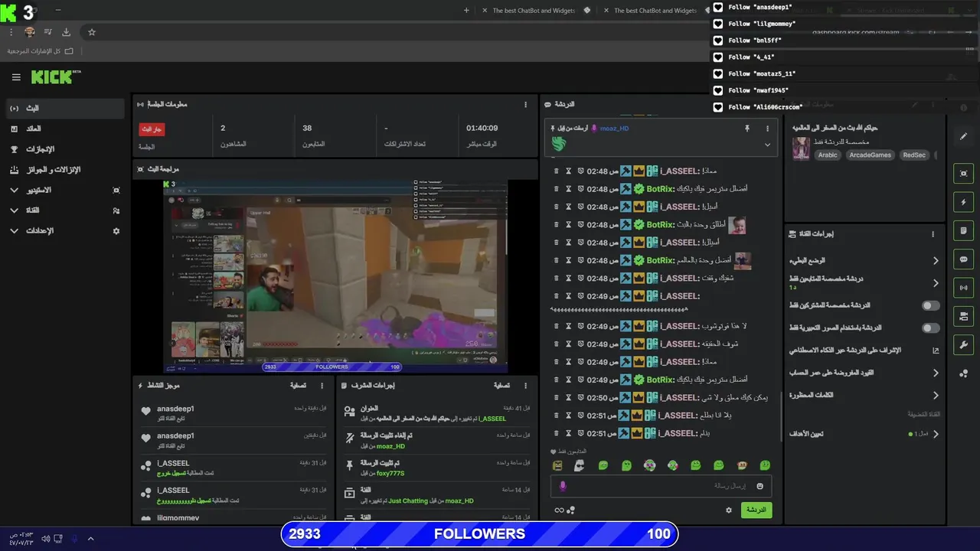
Task: Open chat settings gear icon
Action: pos(729,510)
